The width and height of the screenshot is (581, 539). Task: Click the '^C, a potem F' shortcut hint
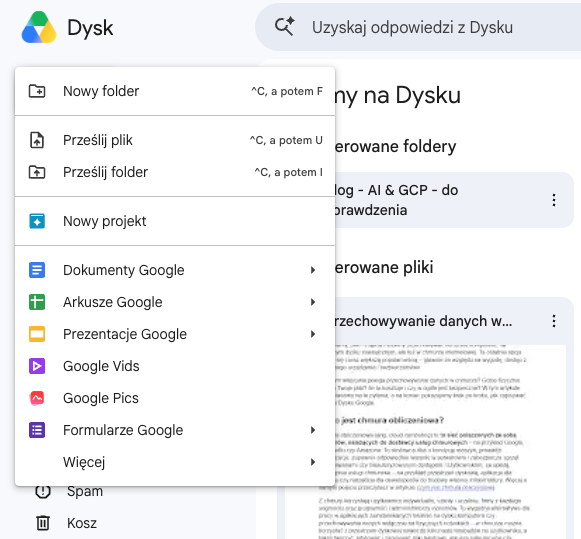point(287,91)
